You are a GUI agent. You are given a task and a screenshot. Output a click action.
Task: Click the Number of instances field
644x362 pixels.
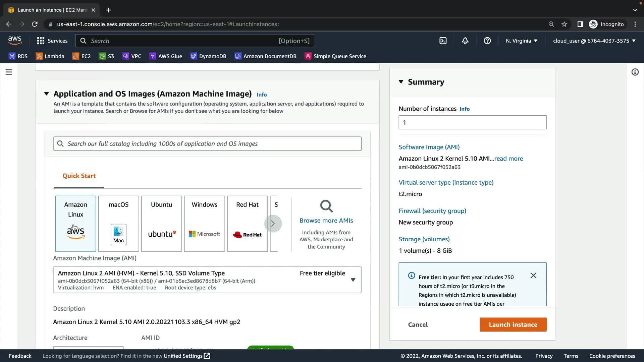point(472,122)
